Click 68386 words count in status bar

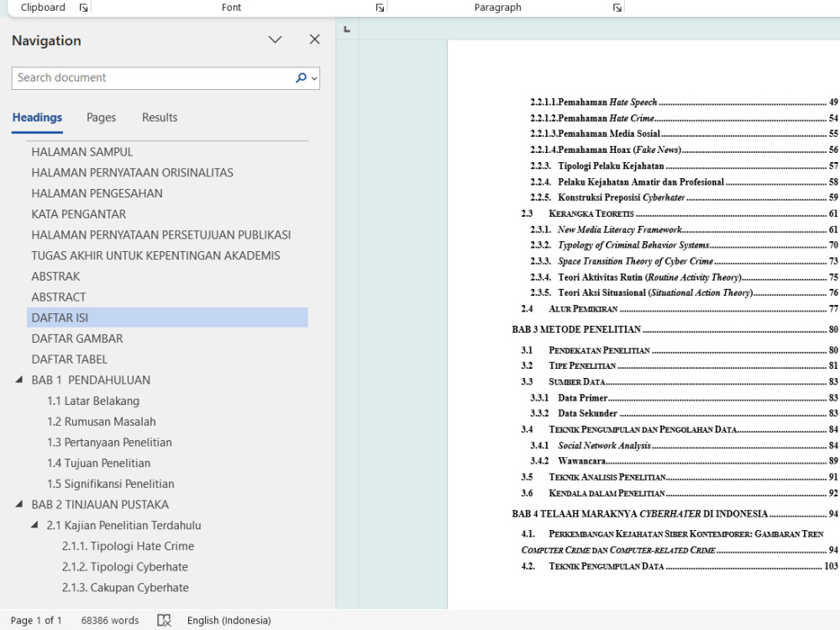point(110,621)
